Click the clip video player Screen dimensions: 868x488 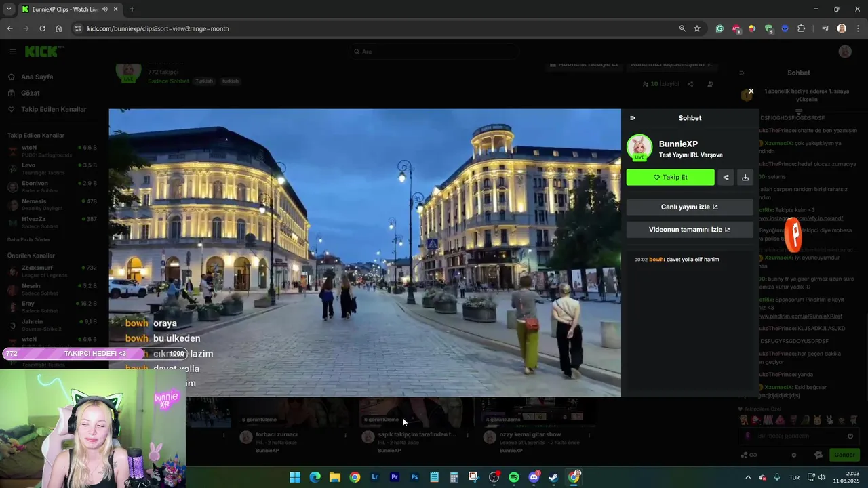(365, 252)
